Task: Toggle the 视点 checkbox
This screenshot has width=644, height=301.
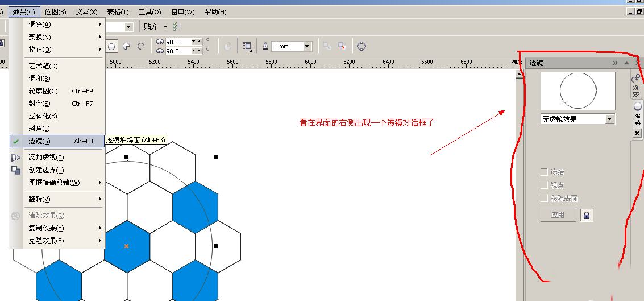Action: pyautogui.click(x=544, y=185)
